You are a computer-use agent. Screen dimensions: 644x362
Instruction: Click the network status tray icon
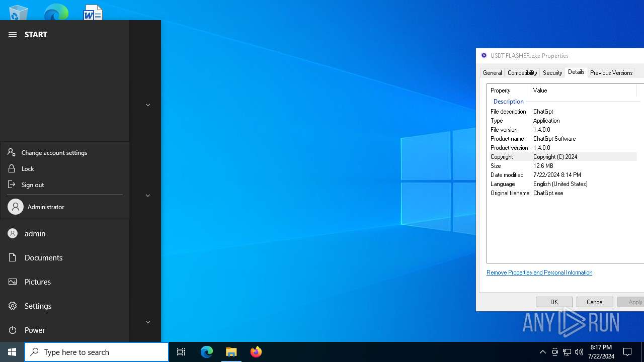pos(567,352)
